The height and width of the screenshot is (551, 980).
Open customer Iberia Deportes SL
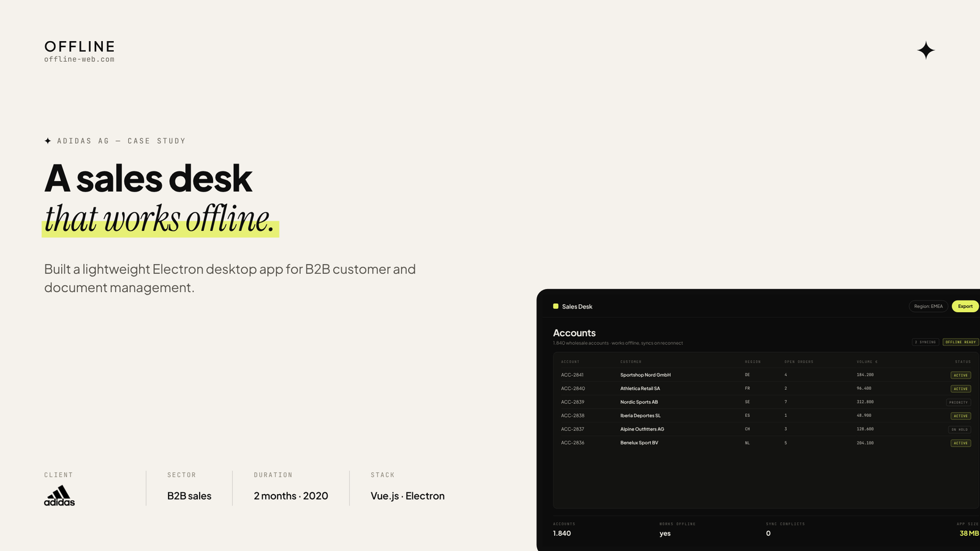641,416
